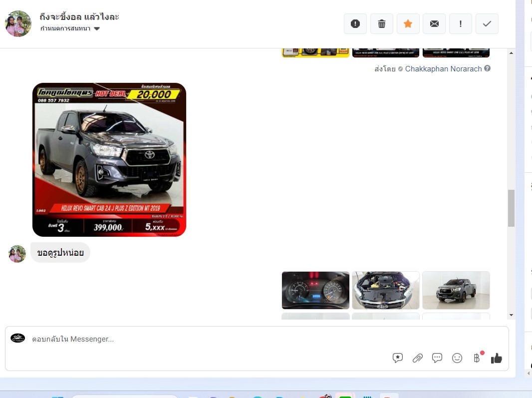Image resolution: width=532 pixels, height=398 pixels.
Task: Mark conversation as spam with alert icon
Action: click(x=355, y=24)
